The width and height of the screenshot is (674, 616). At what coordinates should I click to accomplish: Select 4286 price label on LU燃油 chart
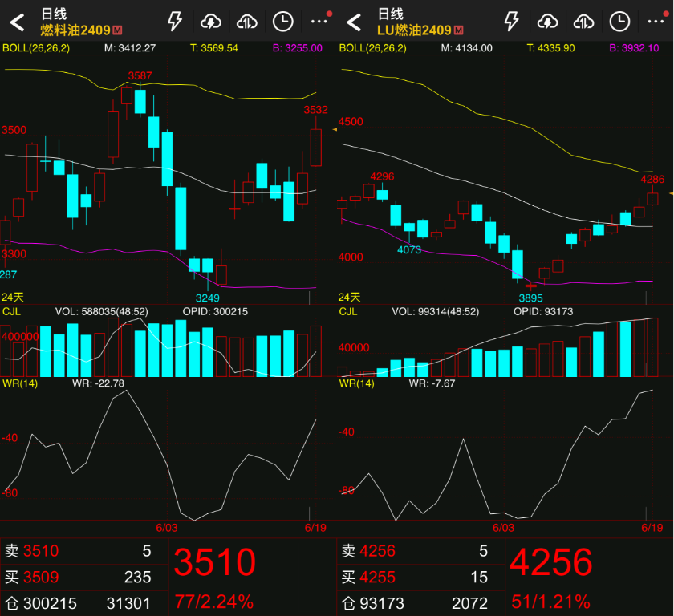click(x=652, y=179)
